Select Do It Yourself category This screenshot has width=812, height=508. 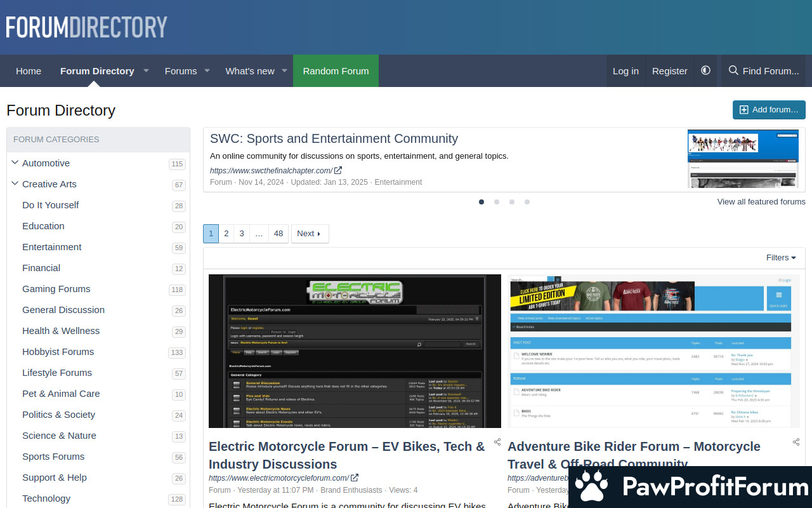51,204
